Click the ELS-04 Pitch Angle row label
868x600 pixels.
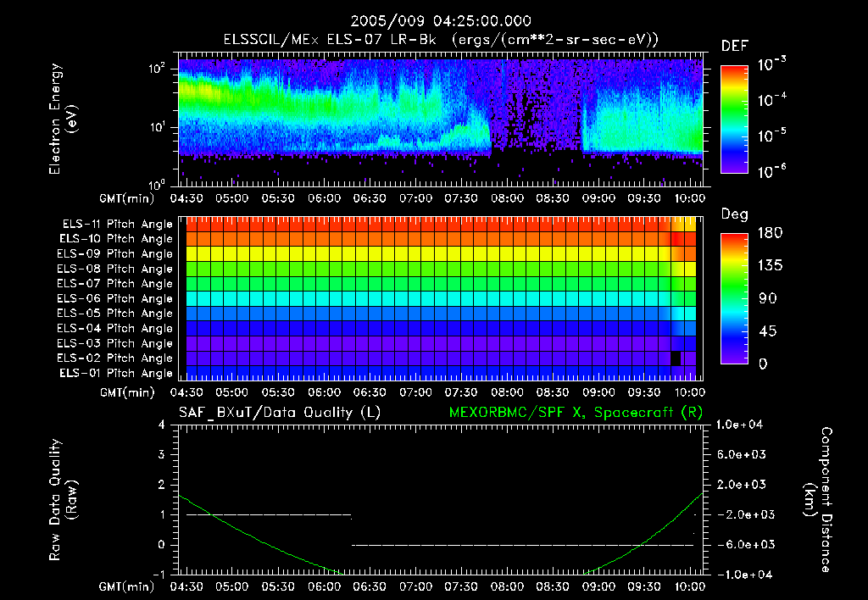coord(114,328)
